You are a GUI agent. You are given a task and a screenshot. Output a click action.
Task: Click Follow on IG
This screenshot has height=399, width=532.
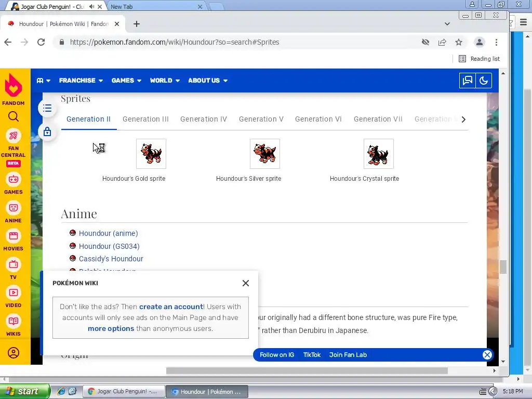(x=277, y=355)
